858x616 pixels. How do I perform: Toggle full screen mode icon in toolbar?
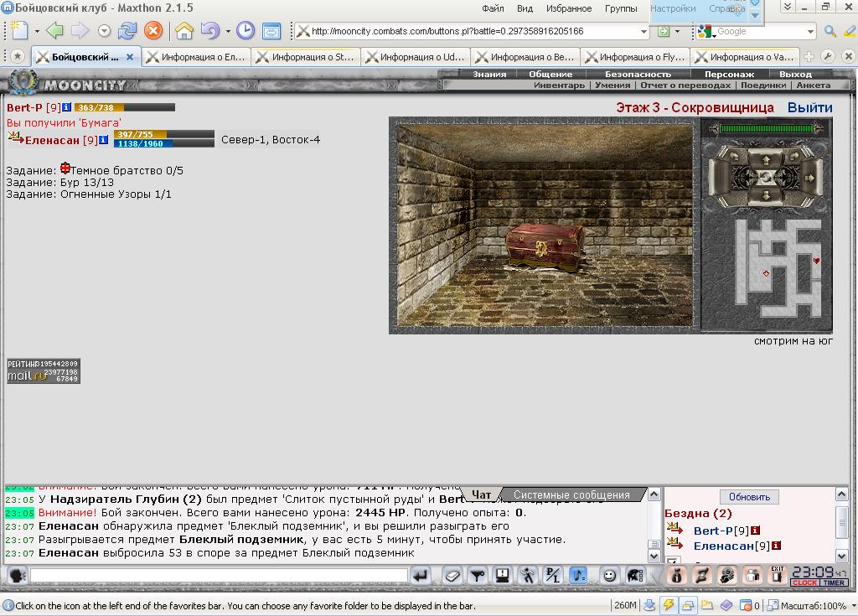pos(271,31)
